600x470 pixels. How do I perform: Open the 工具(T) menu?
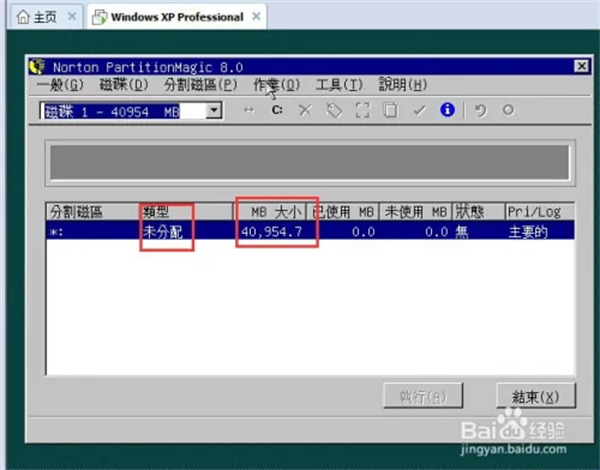coord(339,85)
